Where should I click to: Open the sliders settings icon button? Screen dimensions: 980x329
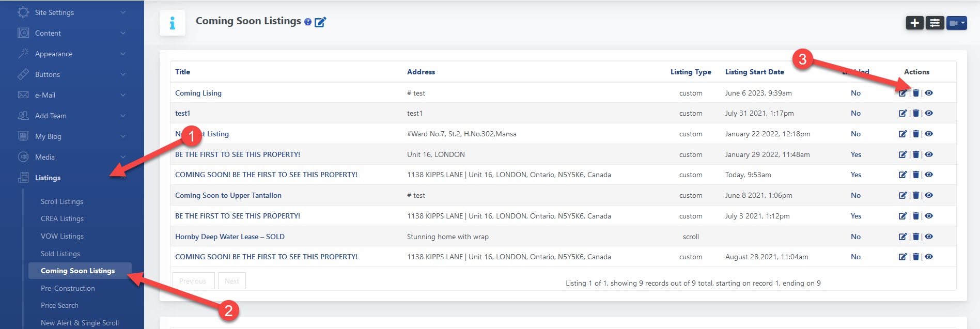tap(935, 23)
